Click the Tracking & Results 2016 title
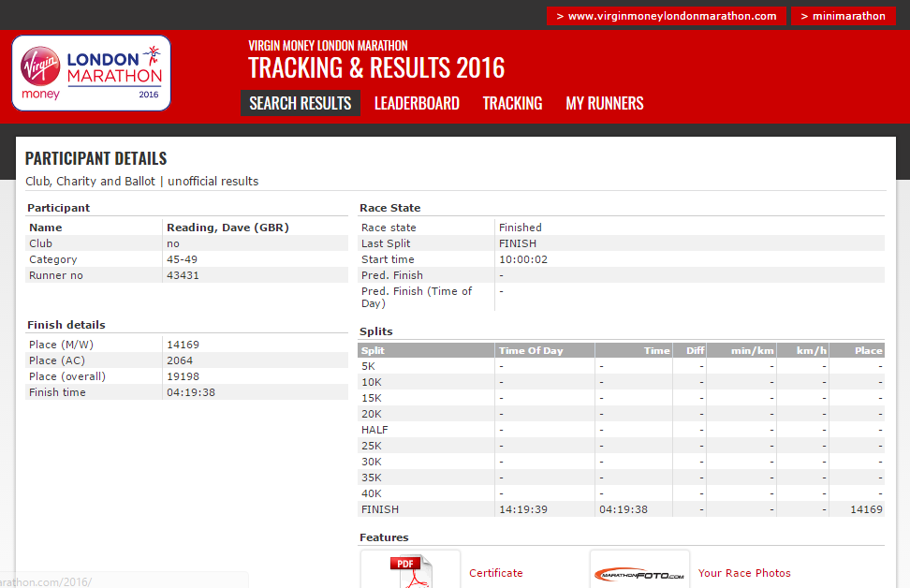 [376, 68]
